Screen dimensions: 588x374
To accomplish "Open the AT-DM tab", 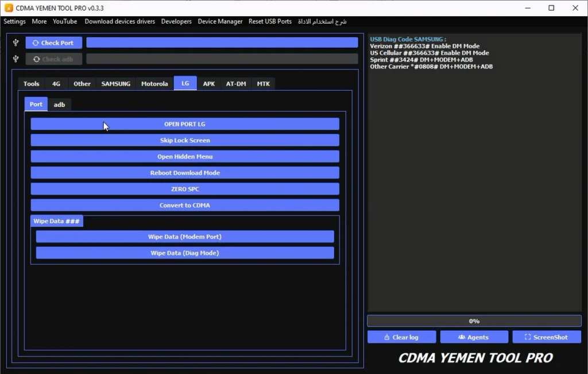I will pyautogui.click(x=235, y=84).
